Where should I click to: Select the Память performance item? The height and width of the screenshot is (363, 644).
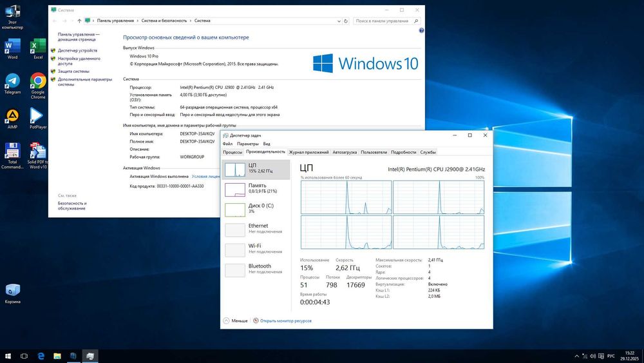click(256, 190)
